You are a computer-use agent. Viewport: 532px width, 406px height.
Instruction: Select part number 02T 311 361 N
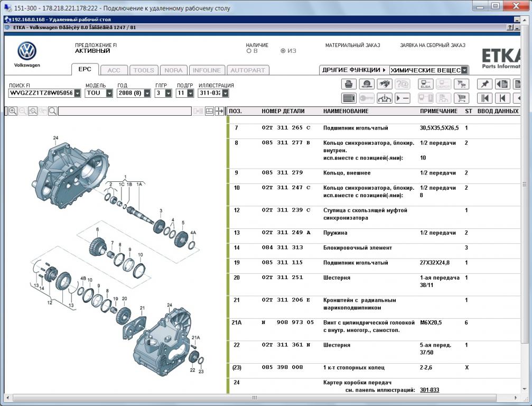pos(286,345)
